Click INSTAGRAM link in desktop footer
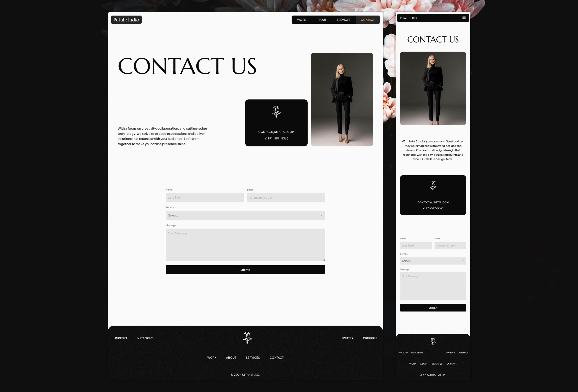This screenshot has height=392, width=578. click(144, 338)
